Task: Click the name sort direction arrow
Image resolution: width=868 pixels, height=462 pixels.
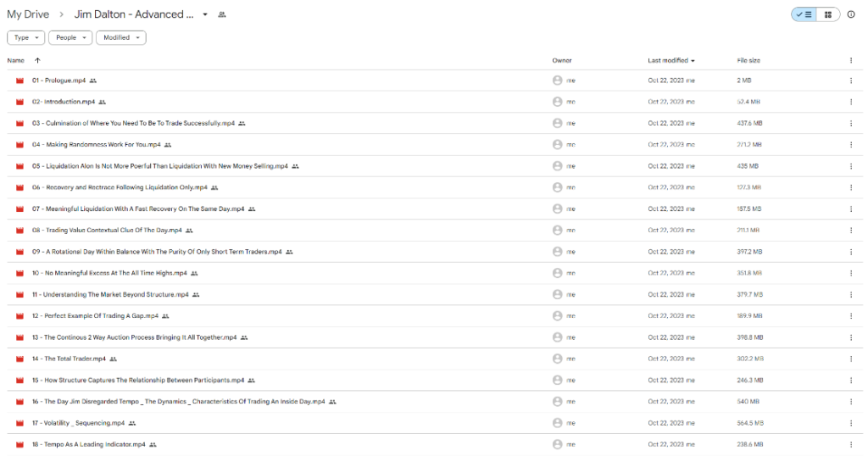Action: [37, 61]
